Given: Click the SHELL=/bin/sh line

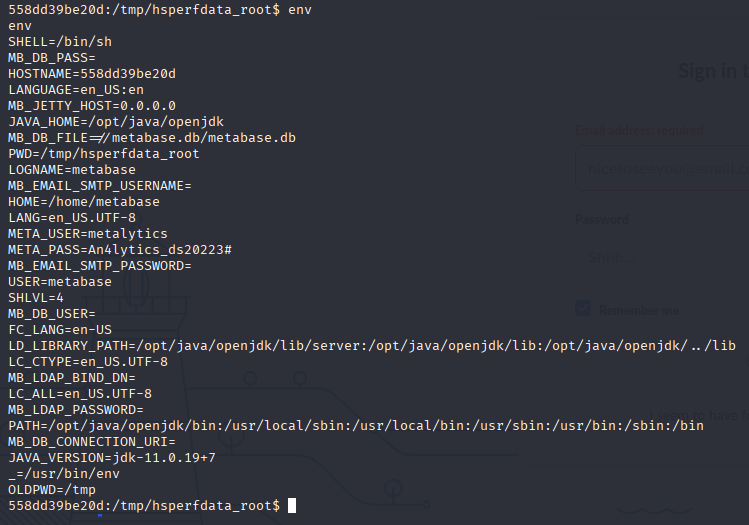Looking at the screenshot, I should pyautogui.click(x=60, y=42).
